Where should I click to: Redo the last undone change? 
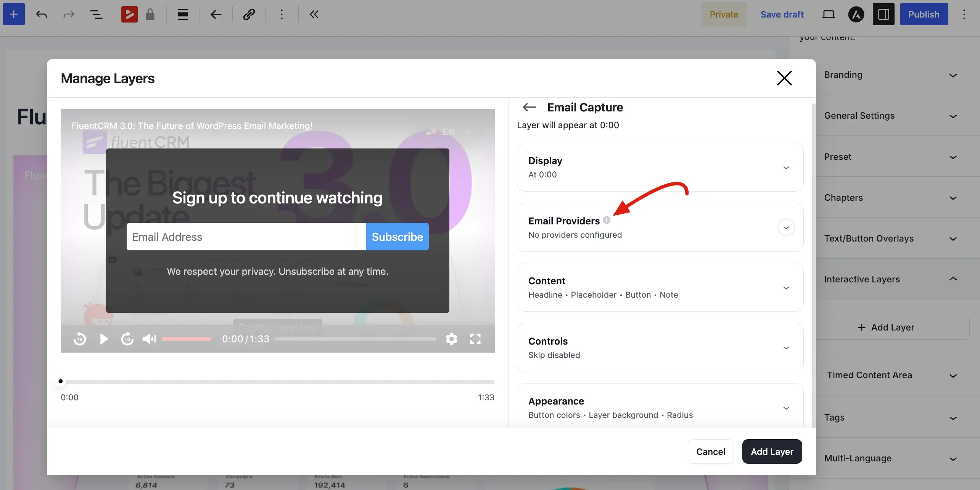point(69,15)
